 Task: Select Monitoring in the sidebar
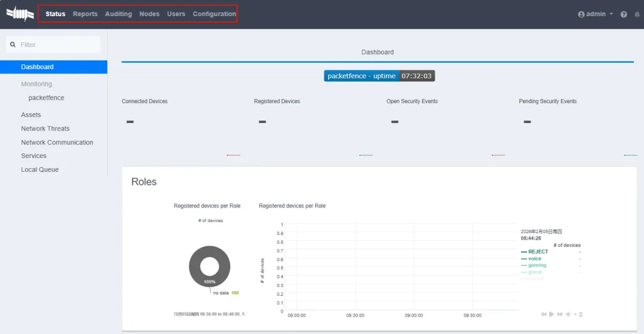point(36,84)
